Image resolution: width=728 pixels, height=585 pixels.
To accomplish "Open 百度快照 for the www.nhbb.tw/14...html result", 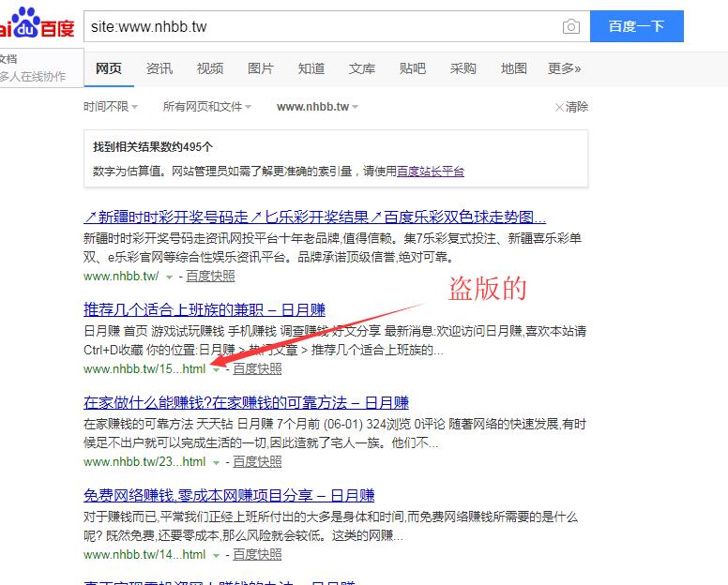I will [257, 554].
